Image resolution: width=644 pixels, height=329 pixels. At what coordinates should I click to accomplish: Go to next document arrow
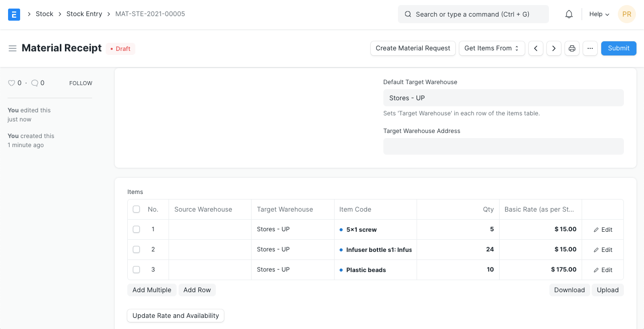click(x=554, y=48)
